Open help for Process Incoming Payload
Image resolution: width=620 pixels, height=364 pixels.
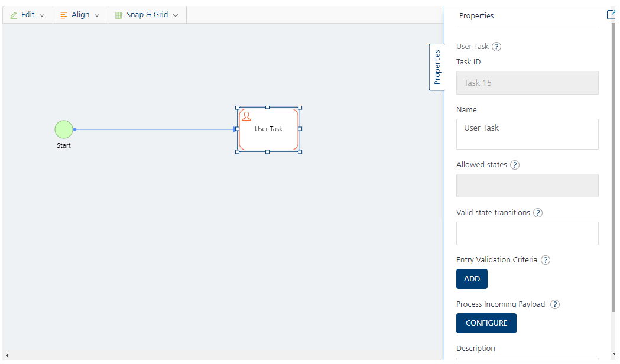(x=555, y=304)
